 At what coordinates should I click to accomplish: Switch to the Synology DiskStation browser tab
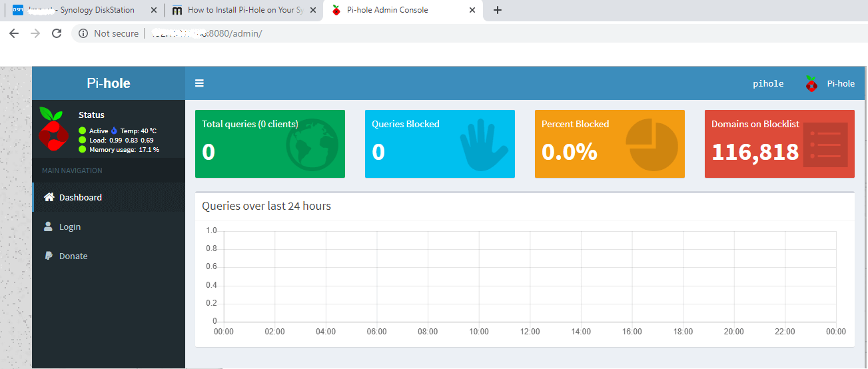click(83, 10)
